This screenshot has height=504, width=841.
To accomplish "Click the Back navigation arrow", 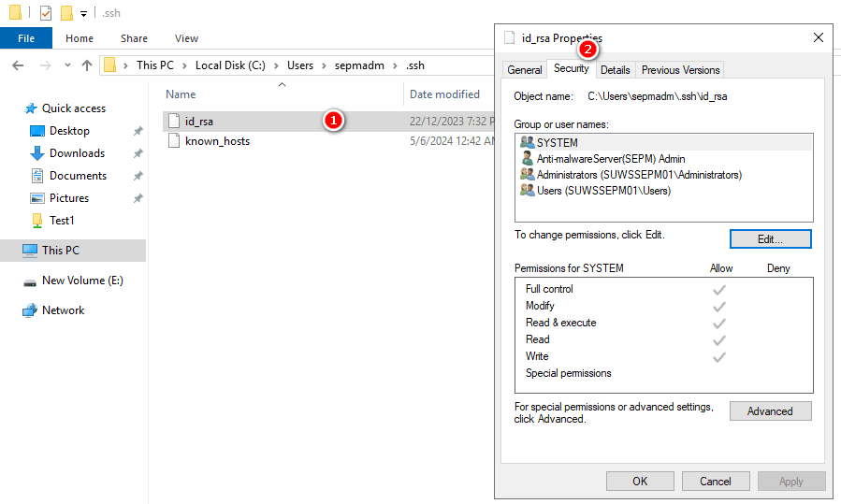I will pyautogui.click(x=17, y=65).
